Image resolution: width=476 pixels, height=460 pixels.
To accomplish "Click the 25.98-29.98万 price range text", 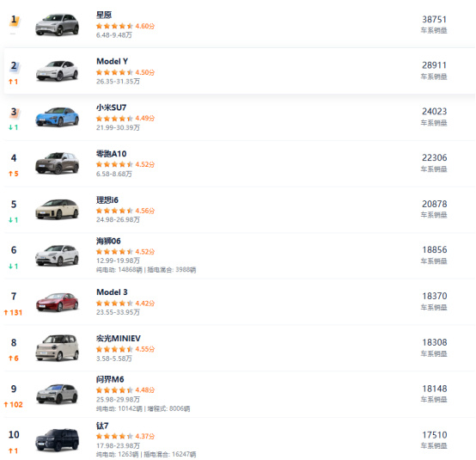I will coord(118,399).
